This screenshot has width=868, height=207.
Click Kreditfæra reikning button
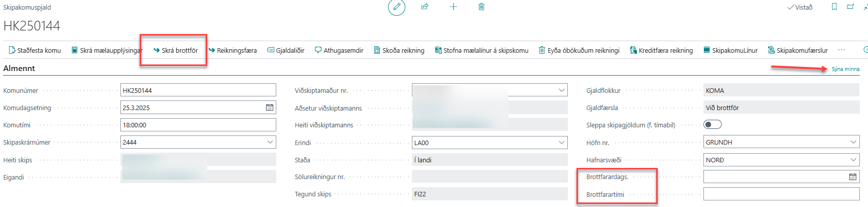(661, 50)
